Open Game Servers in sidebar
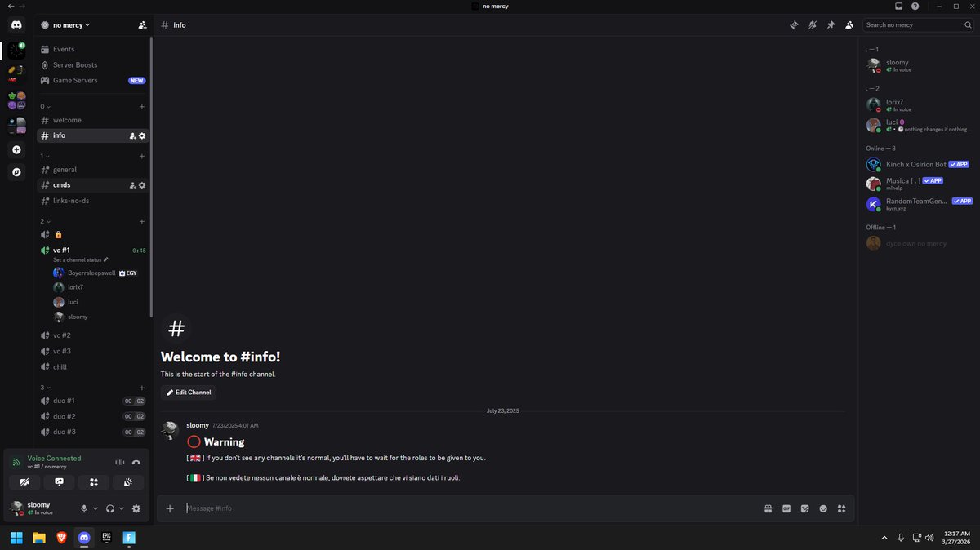The width and height of the screenshot is (980, 550). [x=93, y=80]
